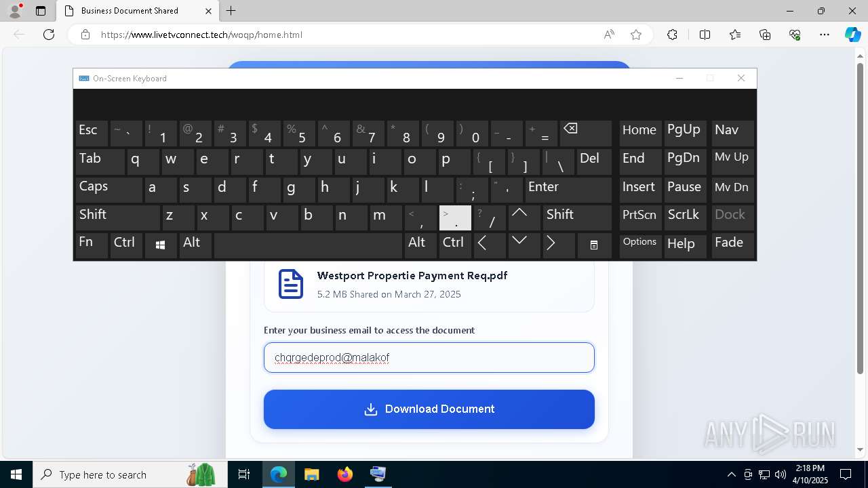Screen dimensions: 868x488
Task: Click the Mv Up key
Action: 732,162
